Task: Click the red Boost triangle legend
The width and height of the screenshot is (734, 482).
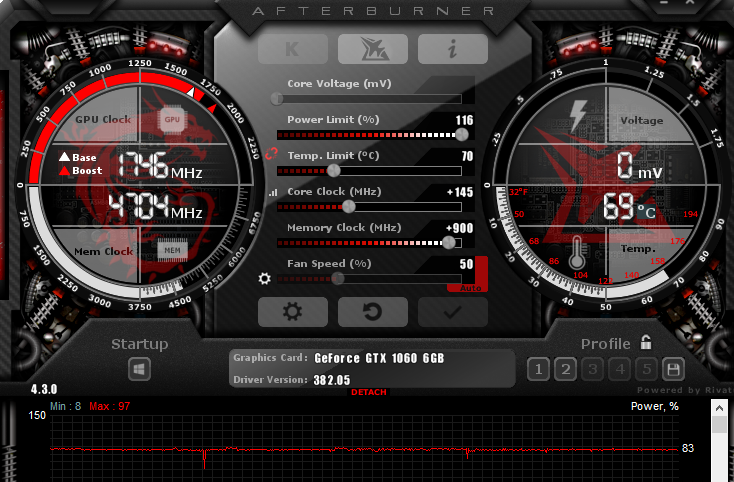Action: click(x=65, y=170)
